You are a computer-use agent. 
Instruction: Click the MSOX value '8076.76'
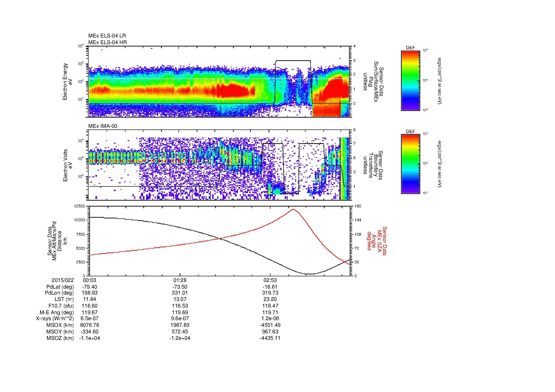pyautogui.click(x=89, y=325)
